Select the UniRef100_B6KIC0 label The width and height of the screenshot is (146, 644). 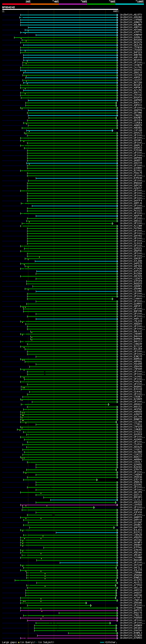point(131,341)
